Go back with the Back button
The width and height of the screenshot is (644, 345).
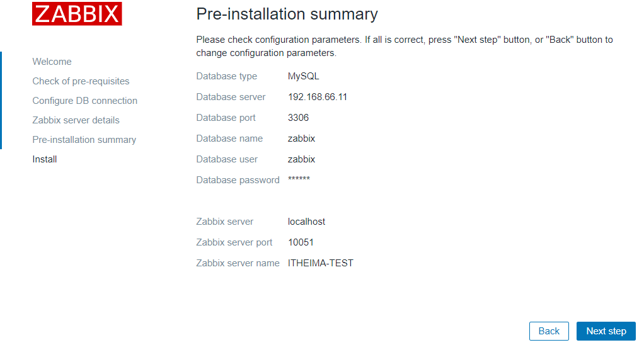click(x=549, y=331)
